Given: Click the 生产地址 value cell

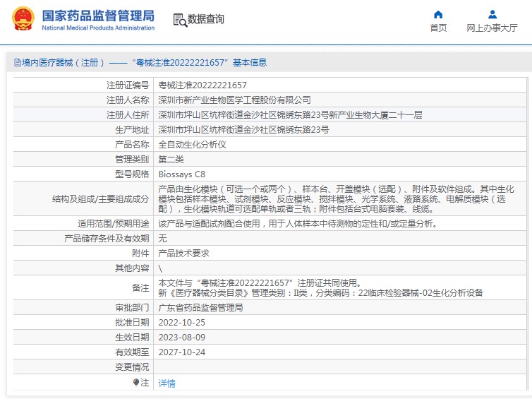Looking at the screenshot, I should point(340,130).
